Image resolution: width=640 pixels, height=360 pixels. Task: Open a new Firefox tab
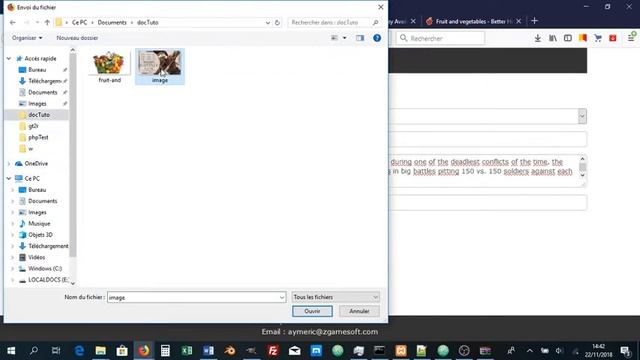click(x=534, y=21)
